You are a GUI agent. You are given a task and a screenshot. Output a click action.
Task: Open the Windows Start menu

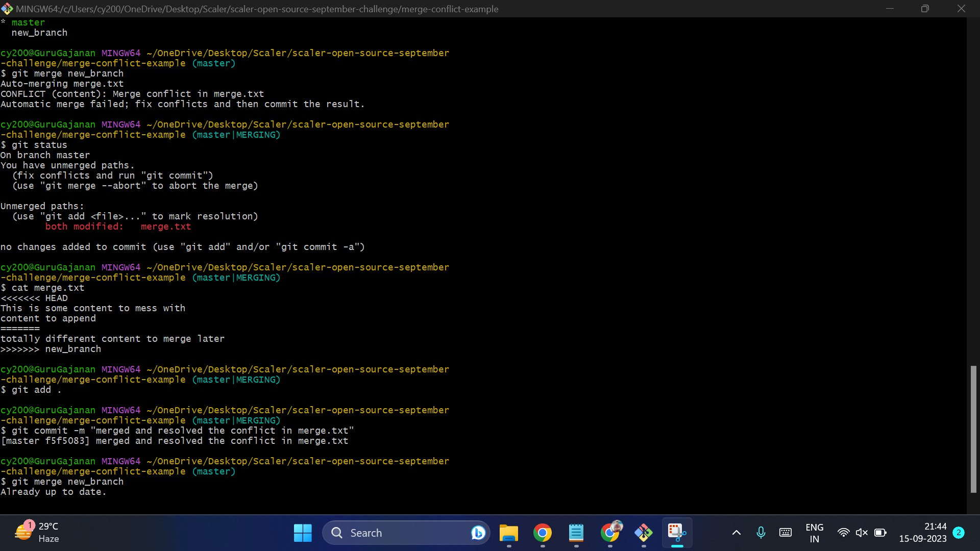coord(302,532)
